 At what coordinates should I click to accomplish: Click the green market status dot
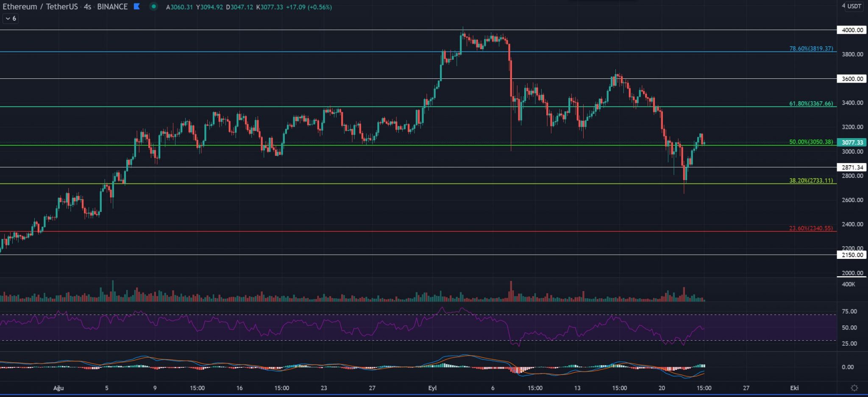pos(153,6)
